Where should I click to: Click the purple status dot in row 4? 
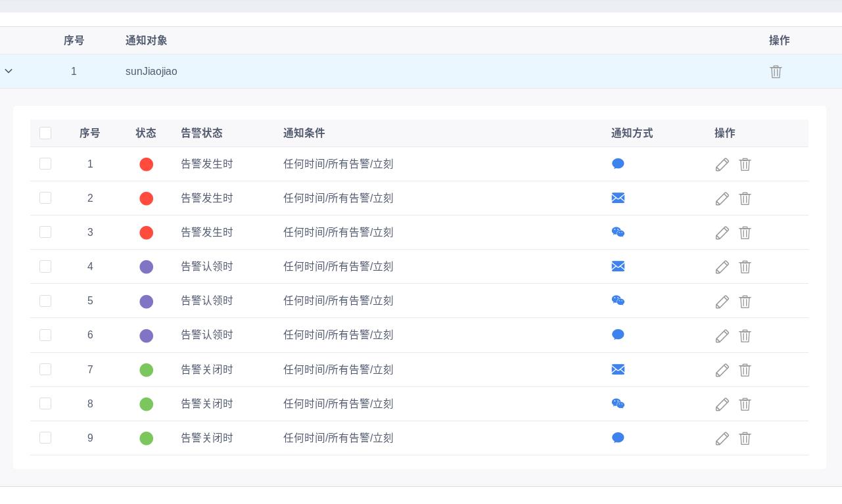[147, 267]
